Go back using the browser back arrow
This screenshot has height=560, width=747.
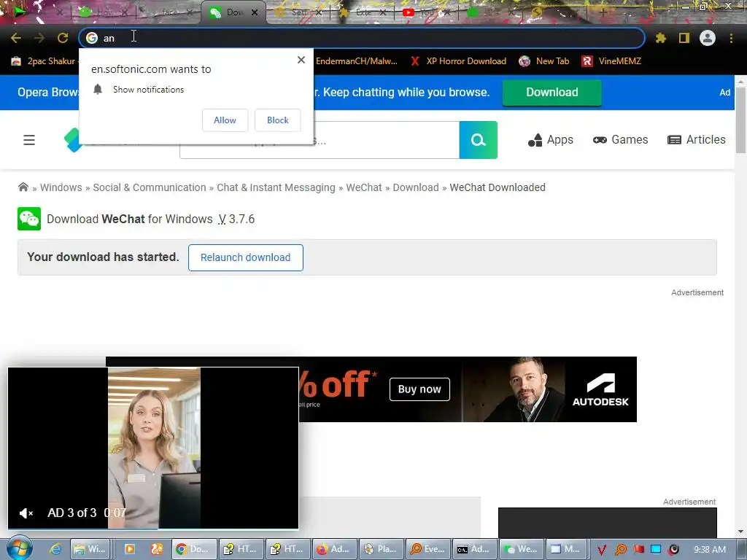(16, 38)
